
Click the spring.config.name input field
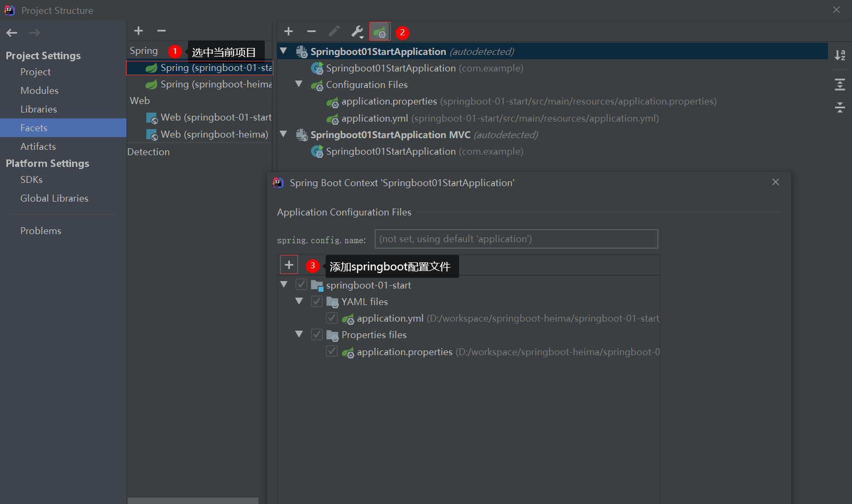click(x=516, y=239)
